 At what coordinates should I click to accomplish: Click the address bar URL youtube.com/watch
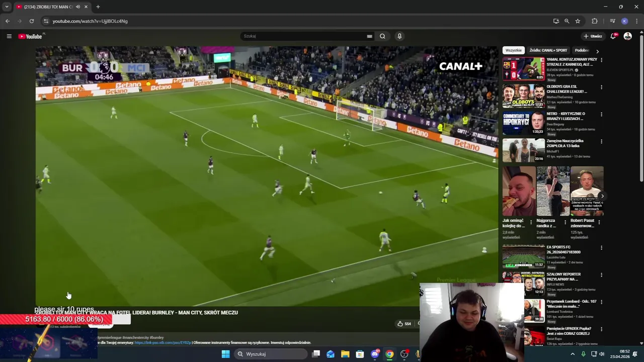pyautogui.click(x=90, y=21)
